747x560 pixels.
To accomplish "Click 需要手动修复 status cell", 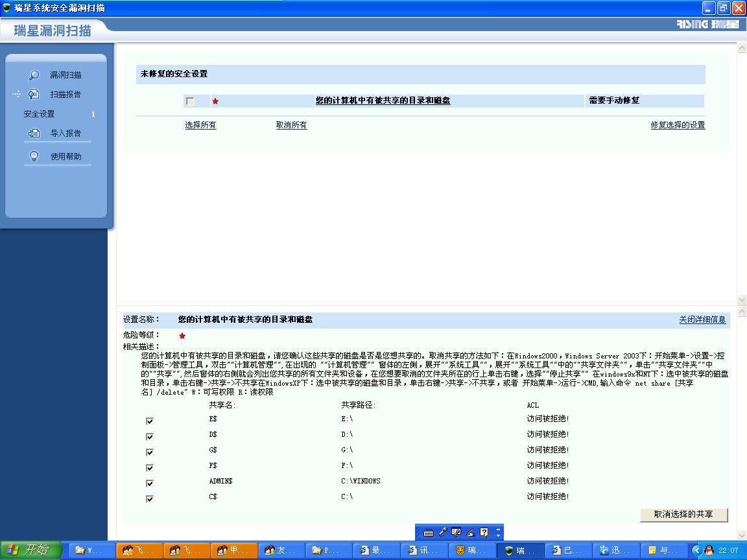I will 614,100.
